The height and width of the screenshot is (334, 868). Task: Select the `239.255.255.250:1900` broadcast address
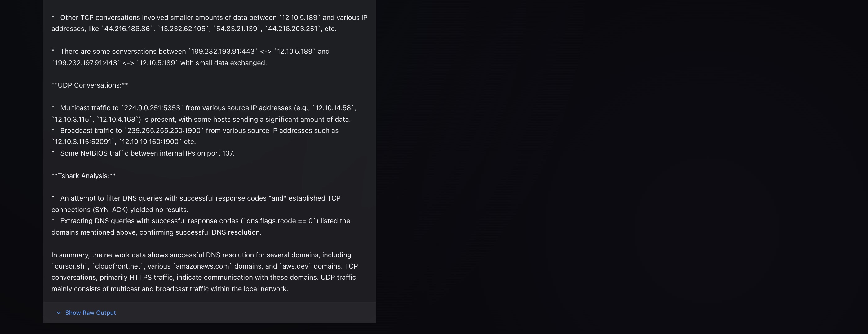click(x=164, y=130)
